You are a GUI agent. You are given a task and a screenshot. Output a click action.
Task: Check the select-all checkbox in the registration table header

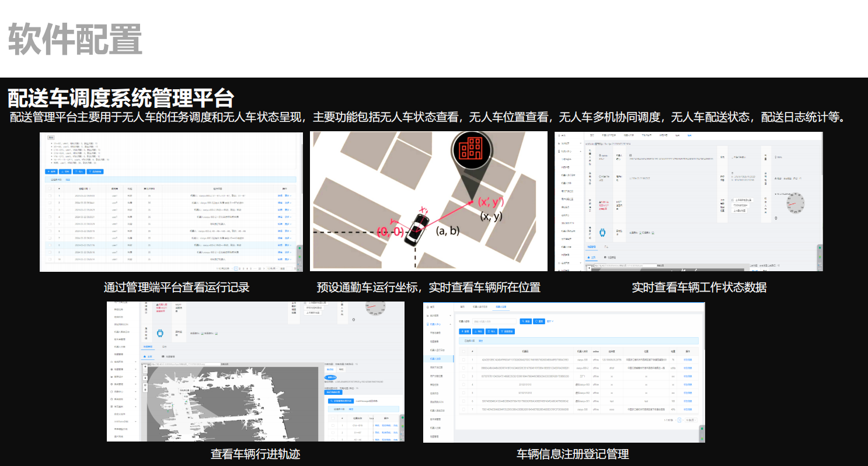click(463, 351)
